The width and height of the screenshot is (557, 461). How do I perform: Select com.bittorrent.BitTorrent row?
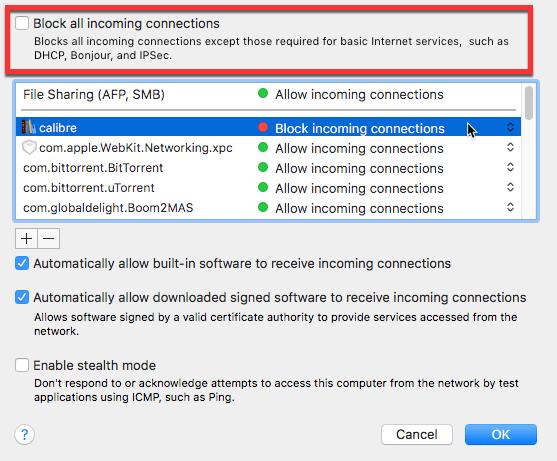coord(268,167)
